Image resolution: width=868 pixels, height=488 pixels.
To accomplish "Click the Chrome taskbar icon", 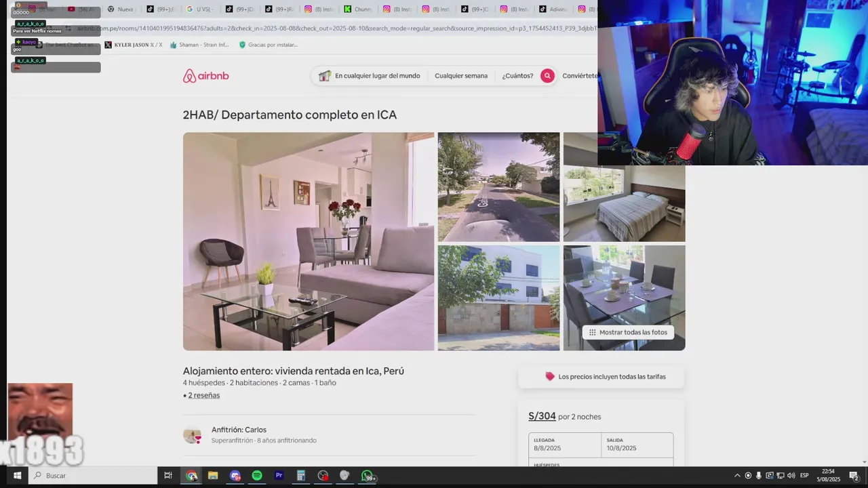I will click(192, 476).
